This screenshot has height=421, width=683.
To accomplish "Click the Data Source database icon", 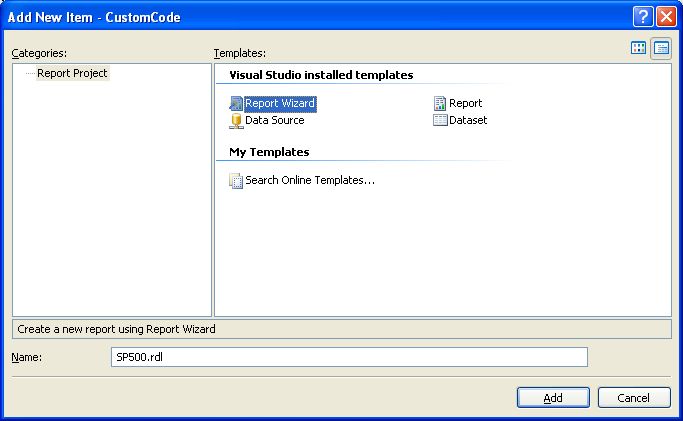I will (x=236, y=120).
